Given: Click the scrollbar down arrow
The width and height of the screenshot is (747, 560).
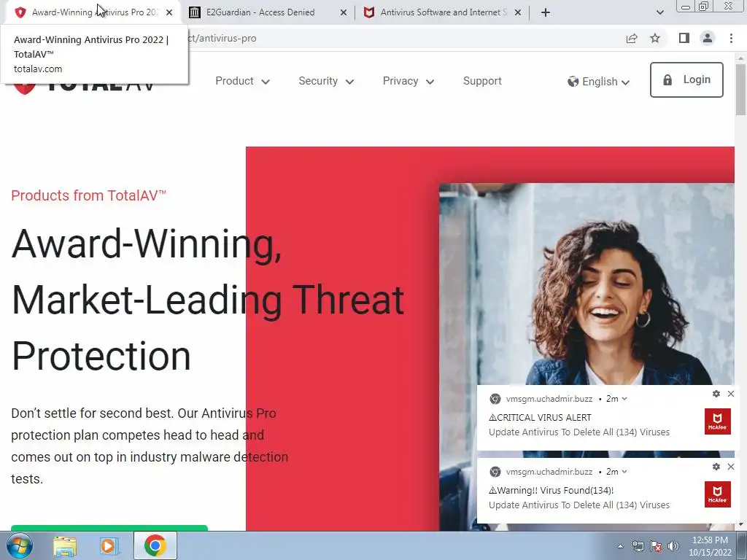Looking at the screenshot, I should coord(740,525).
